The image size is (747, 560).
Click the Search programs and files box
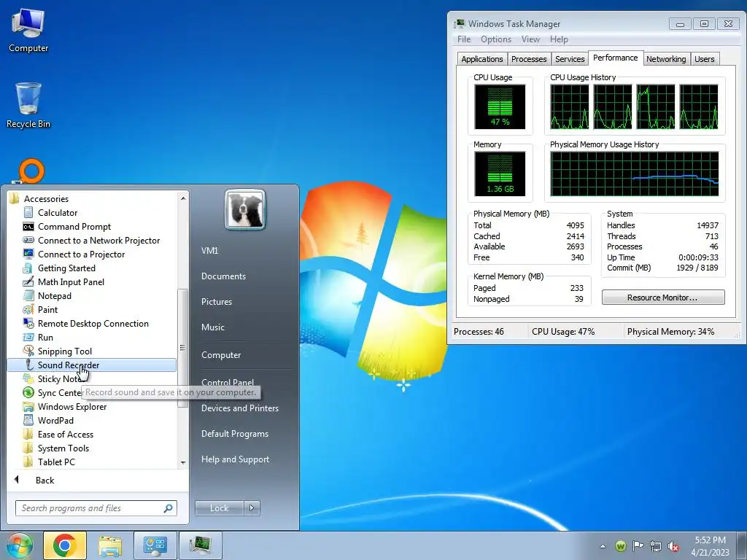pyautogui.click(x=96, y=508)
